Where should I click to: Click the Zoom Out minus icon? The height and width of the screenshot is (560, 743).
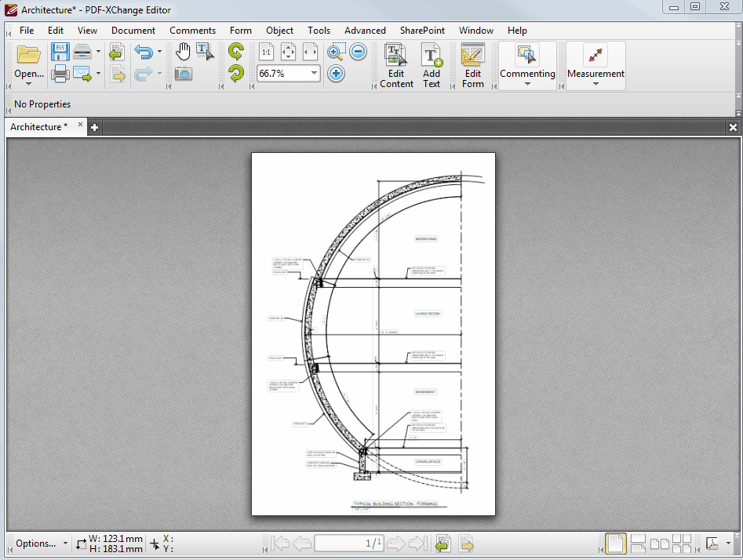(x=358, y=52)
